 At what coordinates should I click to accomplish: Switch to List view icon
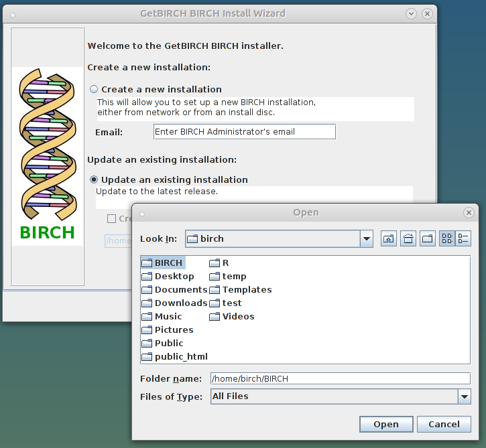click(447, 239)
